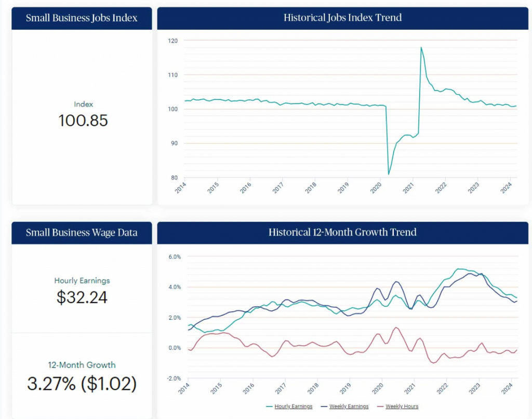Click the 12-Month Growth label

[x=82, y=365]
